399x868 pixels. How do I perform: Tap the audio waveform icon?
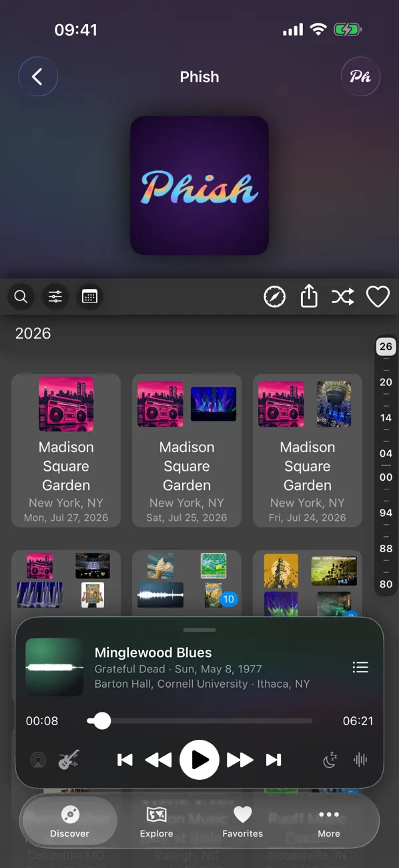360,760
